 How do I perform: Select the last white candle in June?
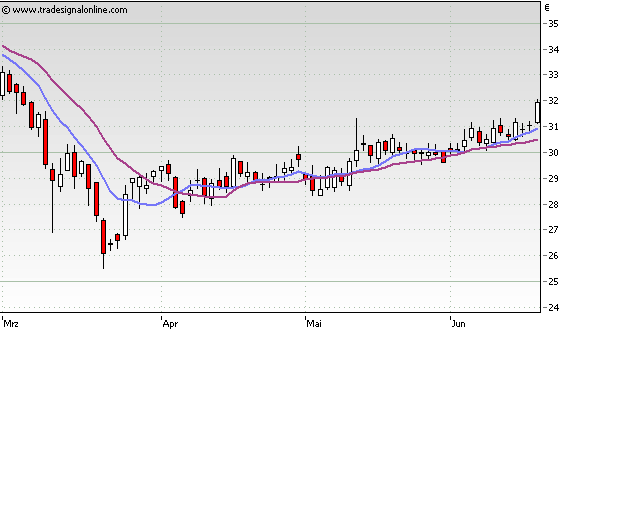538,112
